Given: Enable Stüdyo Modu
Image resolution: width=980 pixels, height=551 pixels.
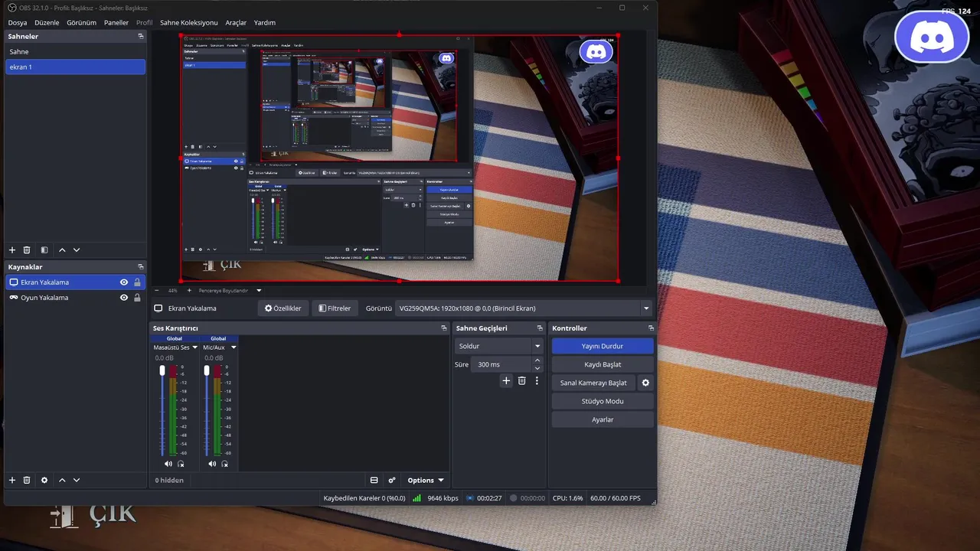Looking at the screenshot, I should (603, 401).
